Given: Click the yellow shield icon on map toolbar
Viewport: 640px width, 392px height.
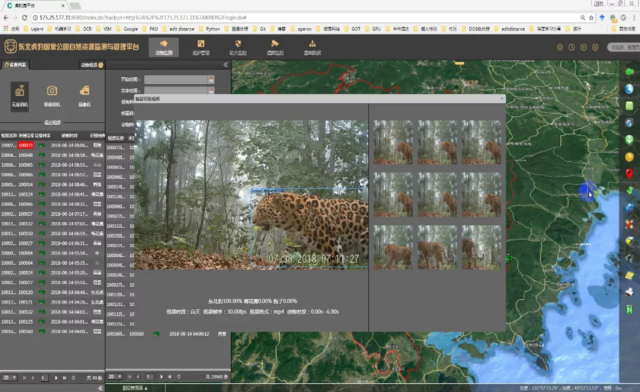Looking at the screenshot, I should pos(629,157).
